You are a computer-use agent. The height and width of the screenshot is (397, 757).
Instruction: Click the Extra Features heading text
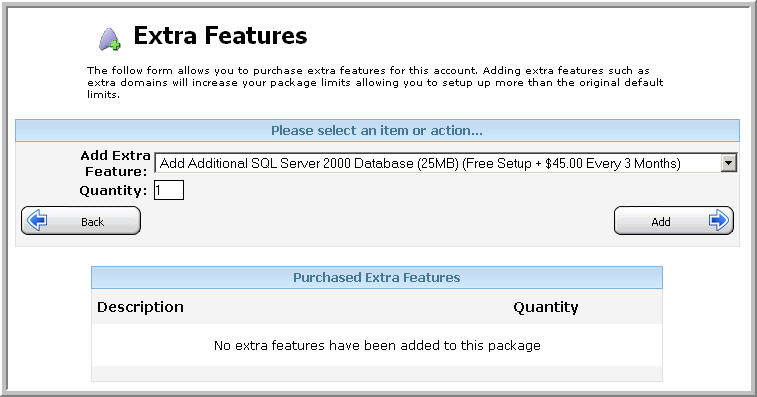220,36
